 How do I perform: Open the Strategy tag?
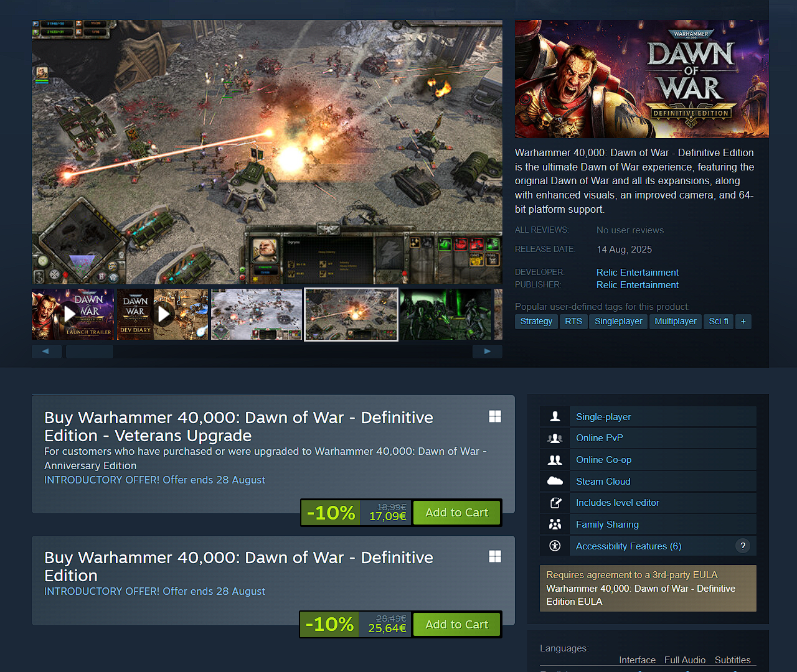[x=536, y=322]
